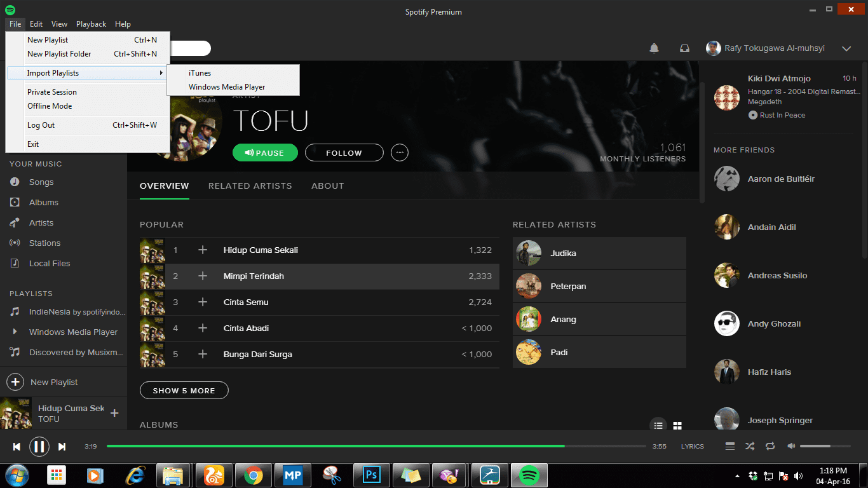Open the artist's more options menu
The height and width of the screenshot is (488, 868).
pyautogui.click(x=400, y=152)
